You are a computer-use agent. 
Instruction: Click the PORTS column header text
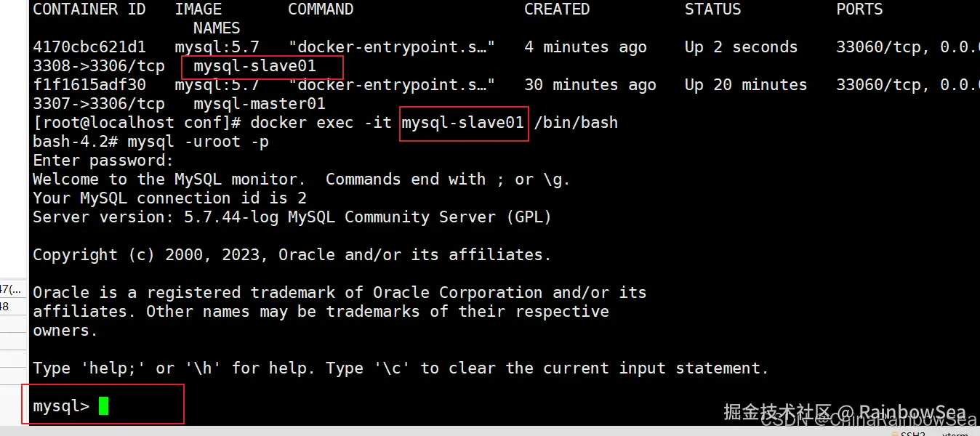(x=859, y=9)
